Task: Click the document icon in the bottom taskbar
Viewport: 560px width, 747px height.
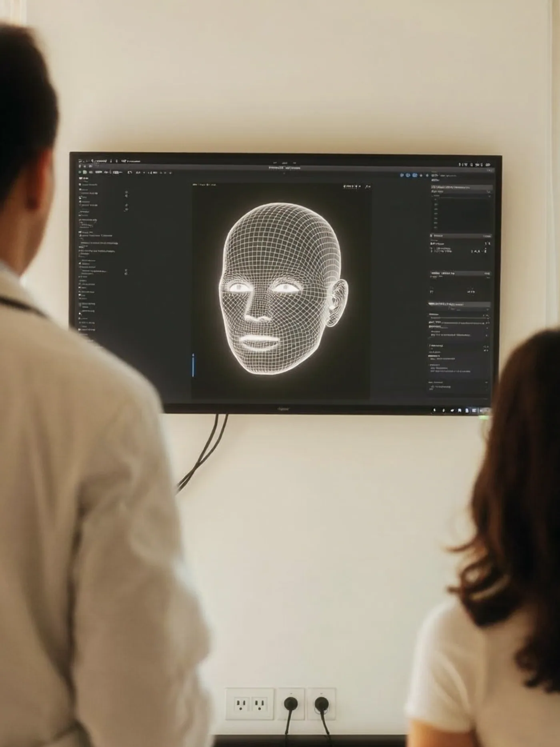Action: [x=460, y=410]
